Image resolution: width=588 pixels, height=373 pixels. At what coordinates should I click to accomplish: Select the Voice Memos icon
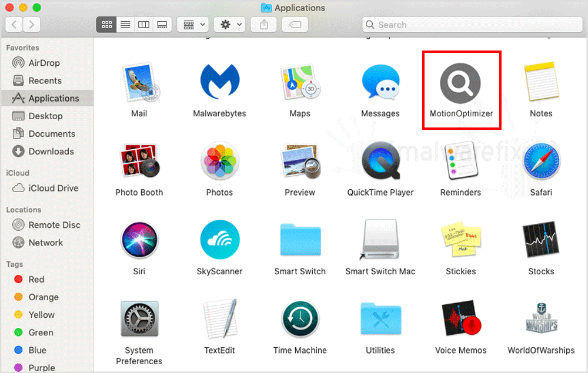click(x=461, y=318)
